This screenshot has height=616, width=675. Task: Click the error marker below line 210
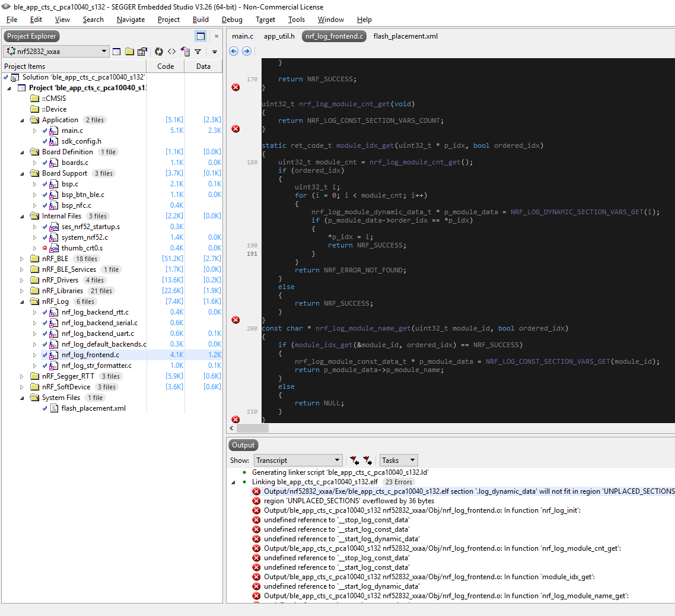point(235,419)
